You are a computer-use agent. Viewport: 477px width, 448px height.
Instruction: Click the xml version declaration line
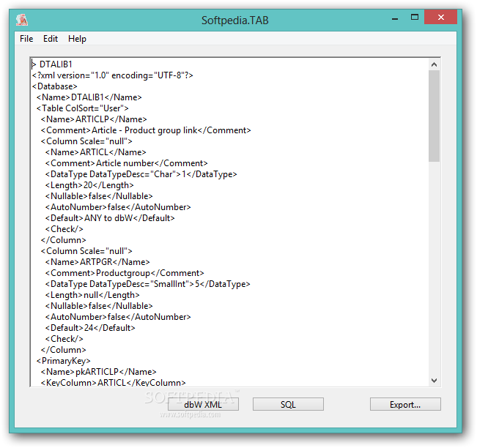point(113,75)
